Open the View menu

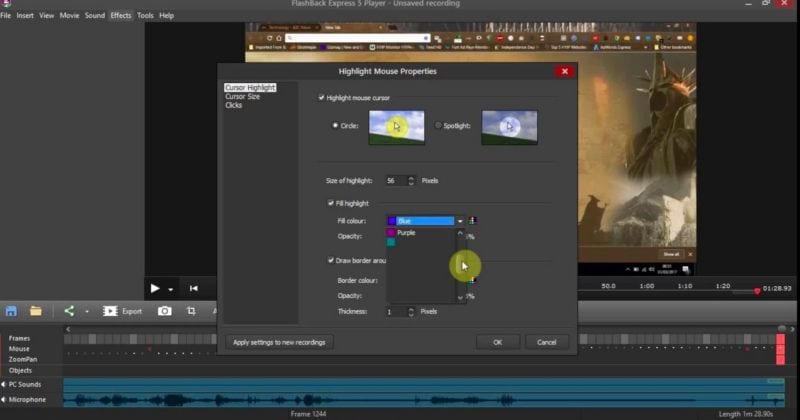pos(46,15)
